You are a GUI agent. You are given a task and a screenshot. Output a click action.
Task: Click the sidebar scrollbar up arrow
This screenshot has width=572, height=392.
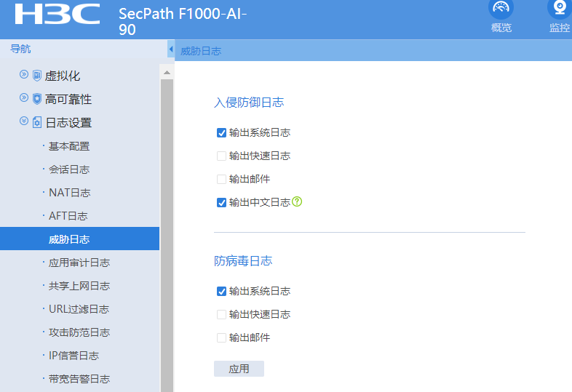pyautogui.click(x=167, y=73)
